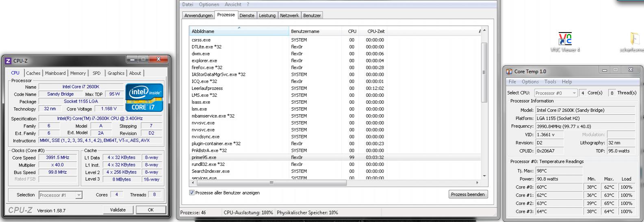Select SearchIndexer.exe process row

tap(335, 171)
